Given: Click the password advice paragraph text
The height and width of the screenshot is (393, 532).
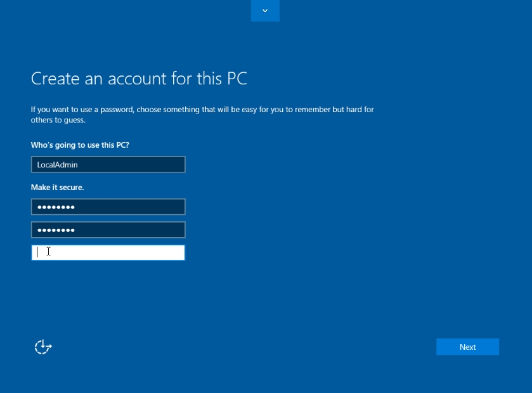Looking at the screenshot, I should click(x=202, y=115).
